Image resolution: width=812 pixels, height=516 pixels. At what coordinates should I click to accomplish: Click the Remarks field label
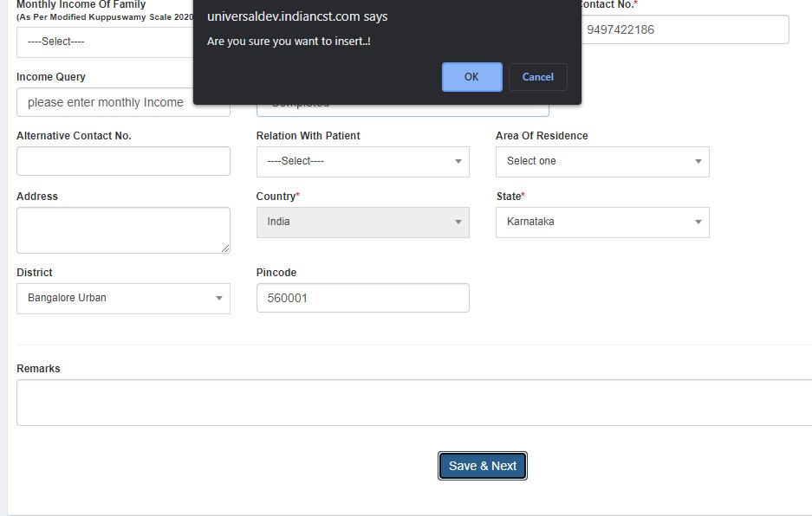coord(38,369)
